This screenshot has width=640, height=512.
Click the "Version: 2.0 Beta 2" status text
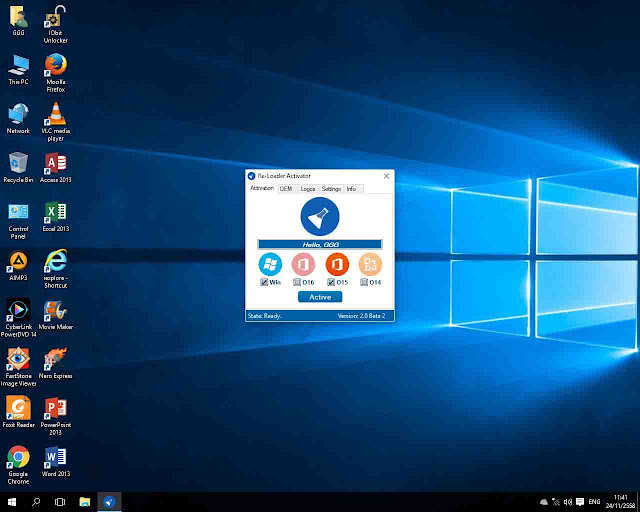pyautogui.click(x=362, y=316)
